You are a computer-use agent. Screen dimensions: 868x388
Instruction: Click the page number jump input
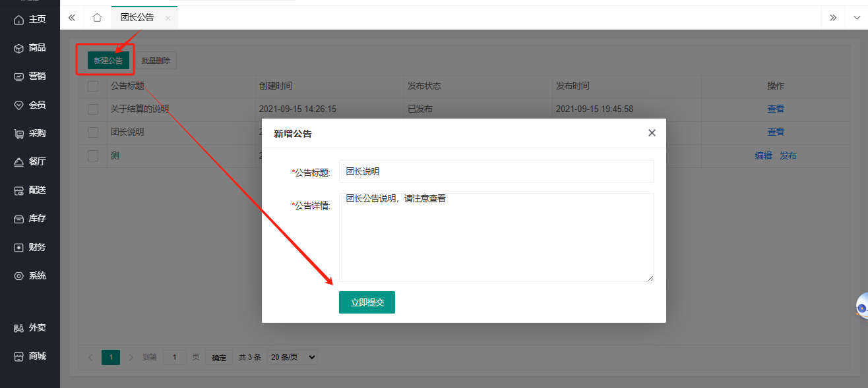click(174, 357)
